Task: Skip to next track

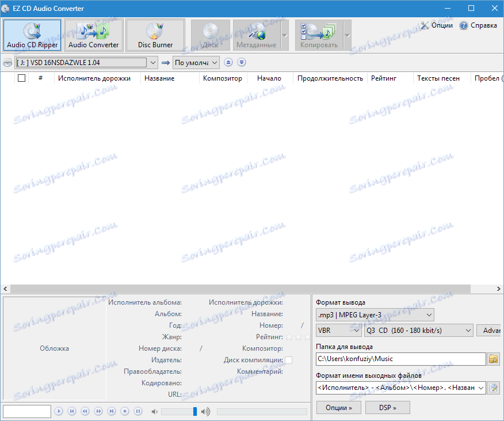Action: (112, 411)
